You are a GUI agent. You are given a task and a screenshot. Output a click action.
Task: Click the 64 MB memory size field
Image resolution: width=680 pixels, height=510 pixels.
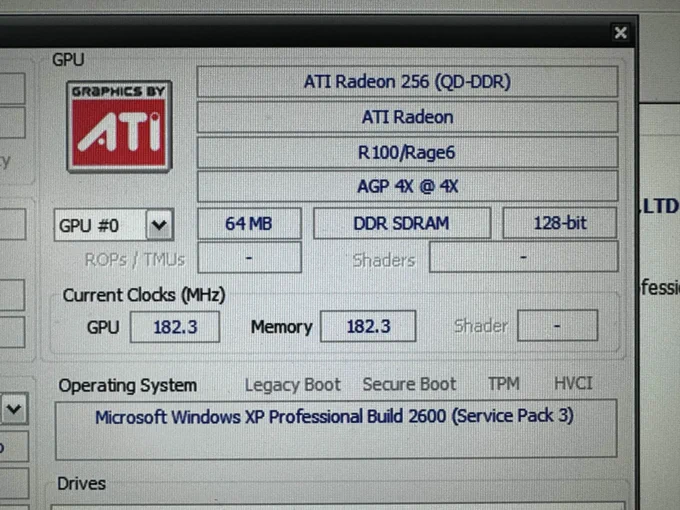[x=249, y=223]
